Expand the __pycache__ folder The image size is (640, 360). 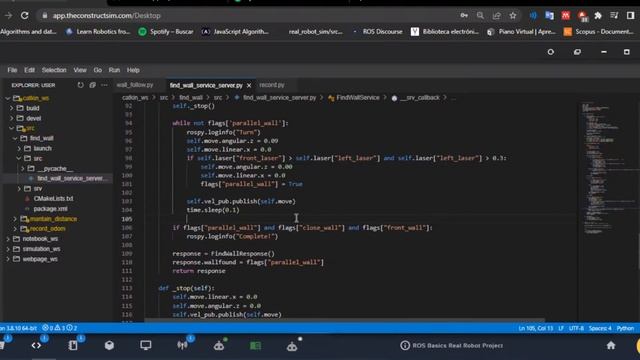coord(23,169)
